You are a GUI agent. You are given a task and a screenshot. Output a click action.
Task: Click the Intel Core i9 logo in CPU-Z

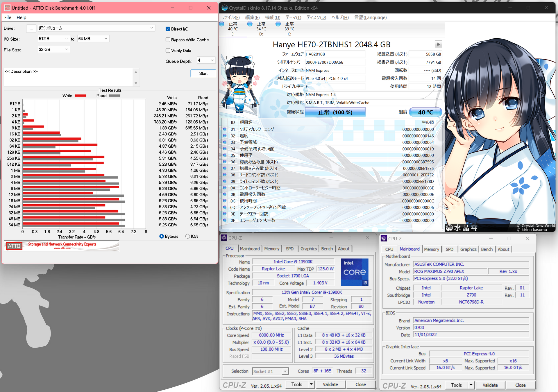click(x=354, y=272)
